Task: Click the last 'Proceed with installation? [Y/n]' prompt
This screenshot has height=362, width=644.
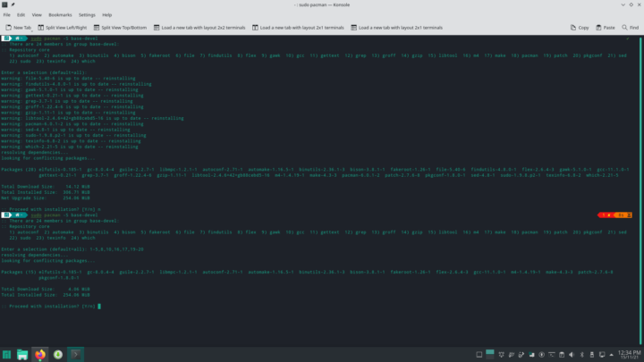Action: click(52, 307)
